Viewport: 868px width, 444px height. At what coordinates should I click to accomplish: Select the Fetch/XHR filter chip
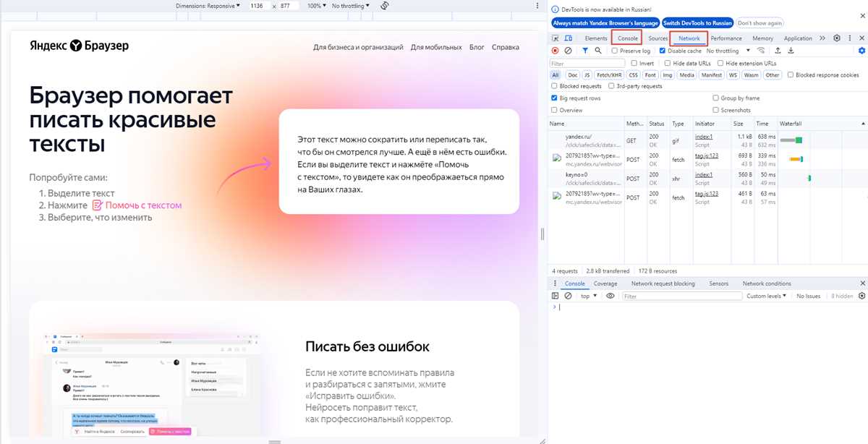click(x=608, y=74)
